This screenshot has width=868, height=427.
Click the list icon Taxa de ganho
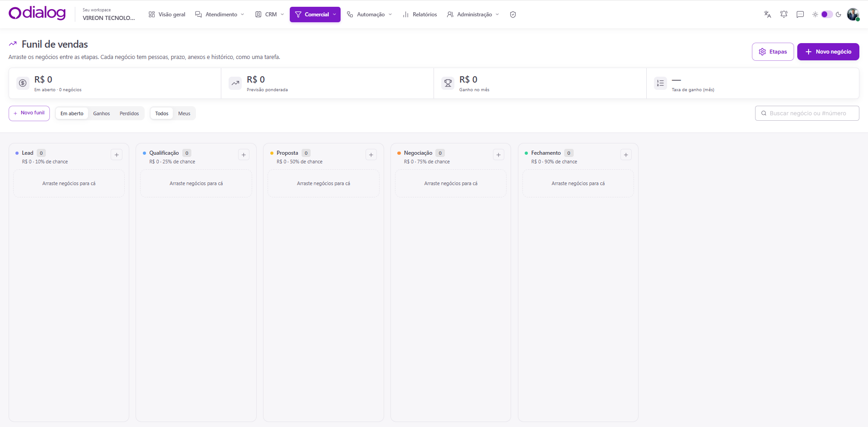pyautogui.click(x=660, y=83)
